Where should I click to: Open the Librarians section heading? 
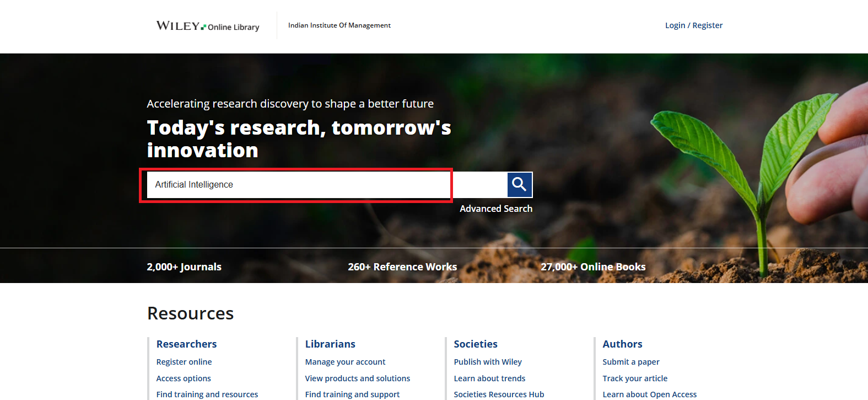(x=330, y=344)
